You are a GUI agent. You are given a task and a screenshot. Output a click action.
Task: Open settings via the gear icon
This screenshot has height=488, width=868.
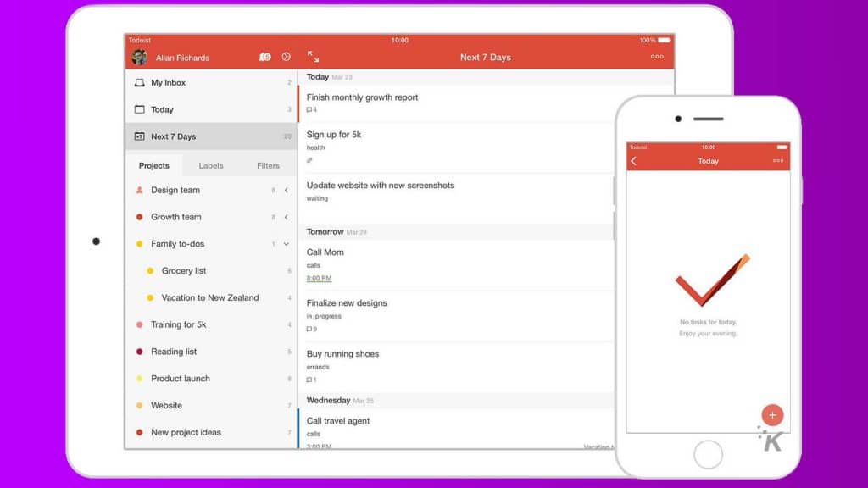point(286,57)
